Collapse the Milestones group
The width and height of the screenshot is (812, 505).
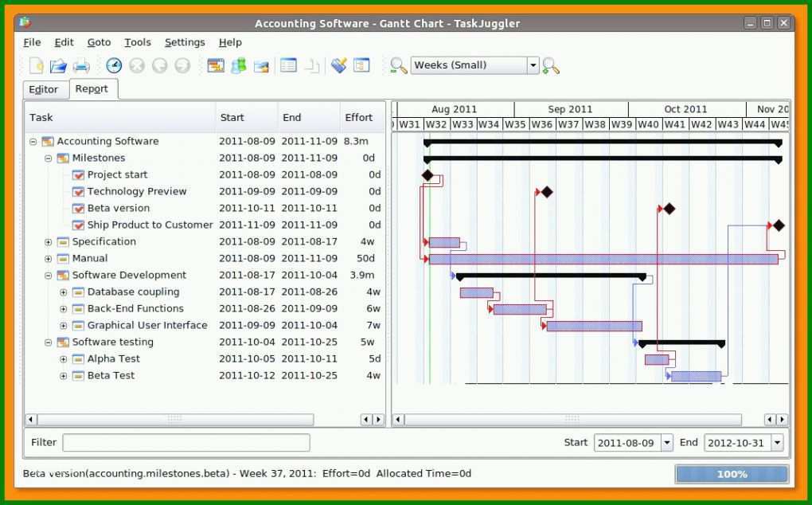click(x=48, y=158)
